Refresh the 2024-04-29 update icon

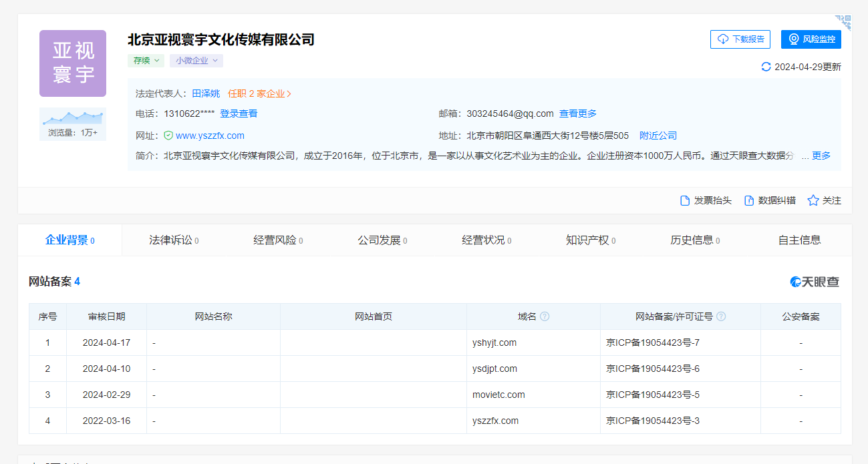tap(766, 67)
